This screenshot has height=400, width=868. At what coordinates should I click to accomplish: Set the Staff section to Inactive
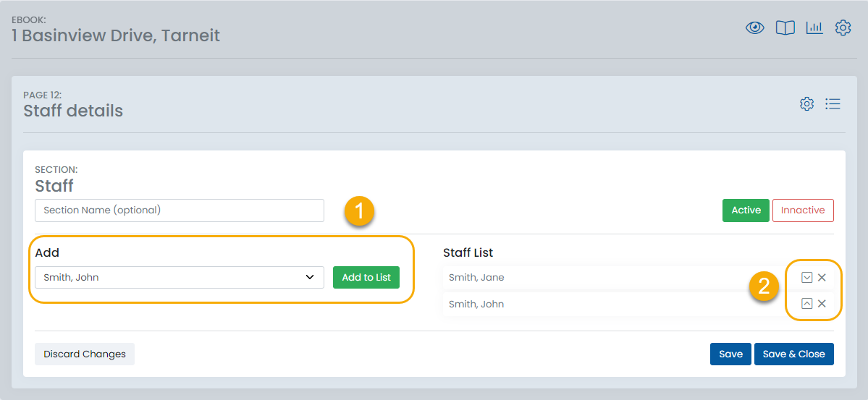803,210
